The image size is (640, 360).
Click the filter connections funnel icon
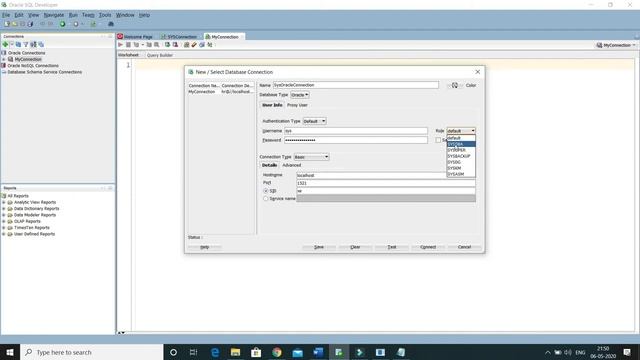pyautogui.click(x=26, y=44)
